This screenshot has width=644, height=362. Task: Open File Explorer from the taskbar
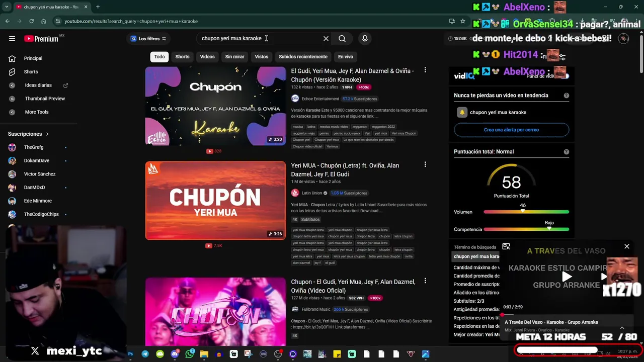204,354
